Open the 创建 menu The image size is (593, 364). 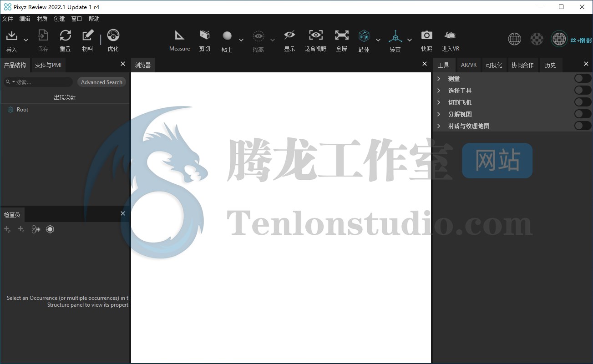point(59,19)
